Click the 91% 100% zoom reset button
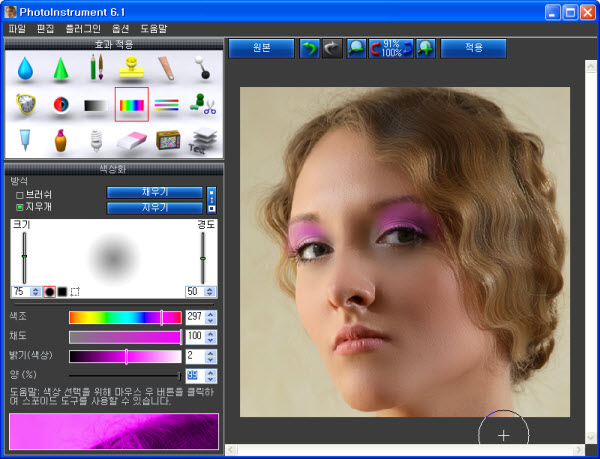The width and height of the screenshot is (600, 459). pos(391,48)
